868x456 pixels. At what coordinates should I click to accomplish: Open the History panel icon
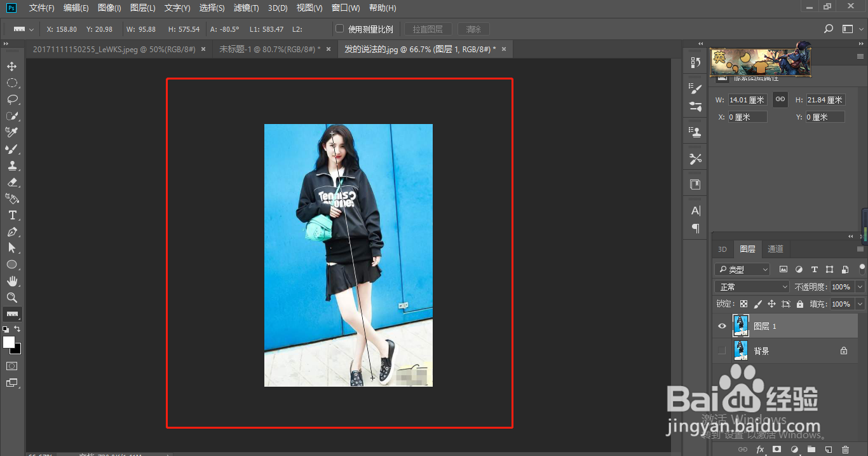[x=695, y=62]
